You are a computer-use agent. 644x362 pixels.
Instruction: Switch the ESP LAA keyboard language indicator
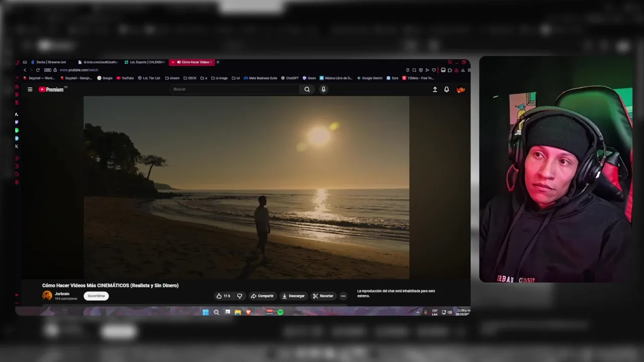[x=435, y=312]
